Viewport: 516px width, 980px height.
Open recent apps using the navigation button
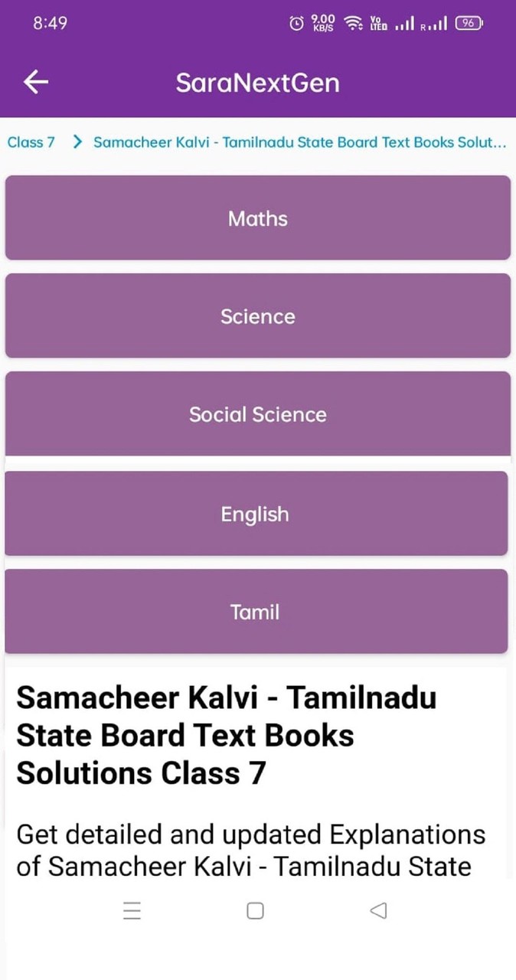click(x=132, y=911)
